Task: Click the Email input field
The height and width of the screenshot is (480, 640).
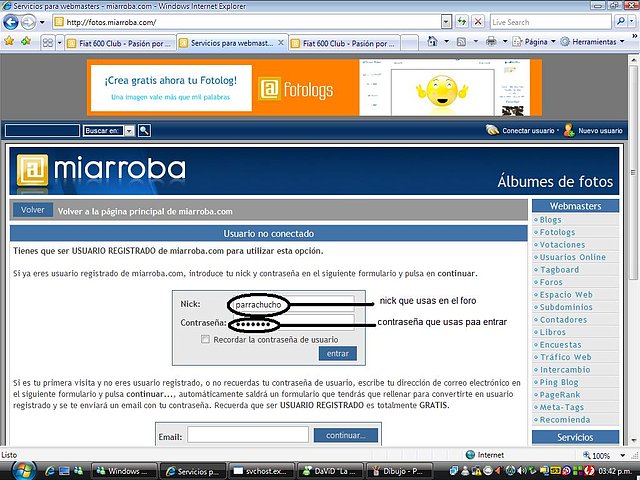Action: coord(248,436)
